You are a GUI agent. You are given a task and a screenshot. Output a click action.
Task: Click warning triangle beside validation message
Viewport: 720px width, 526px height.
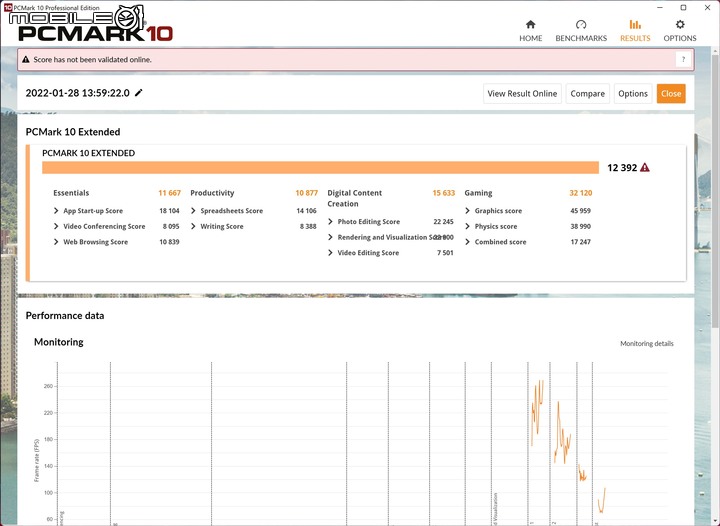[26, 60]
